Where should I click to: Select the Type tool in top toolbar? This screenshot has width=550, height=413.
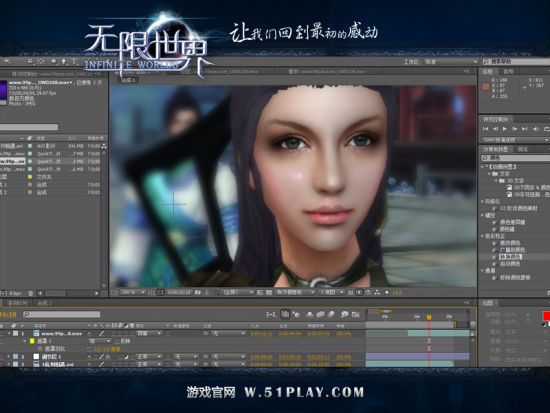click(74, 61)
